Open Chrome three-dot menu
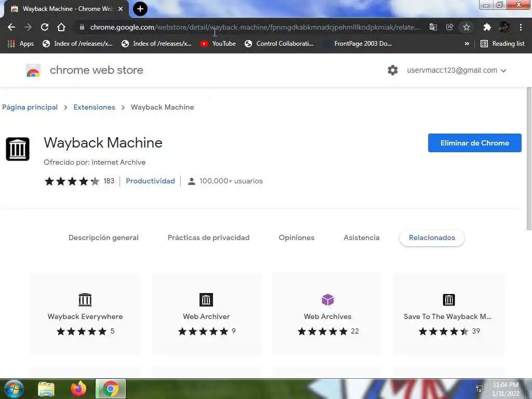Screen dimensions: 532x399 point(521,27)
